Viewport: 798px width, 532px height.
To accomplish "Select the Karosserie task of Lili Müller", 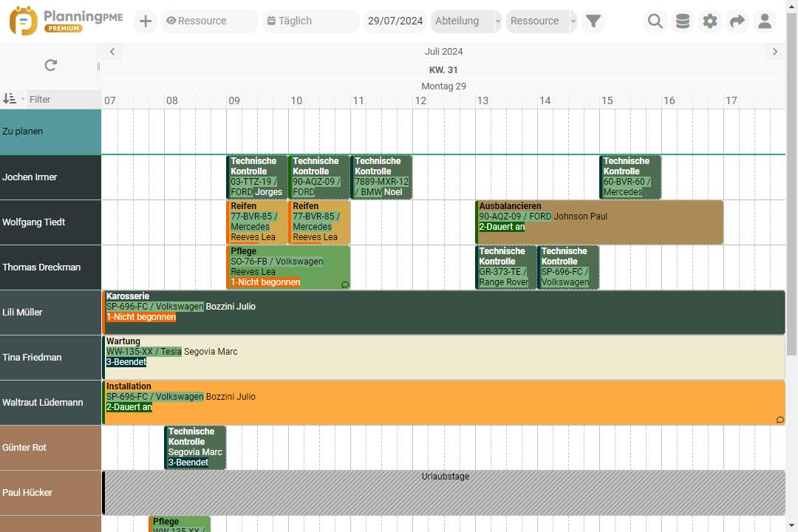I will click(443, 313).
